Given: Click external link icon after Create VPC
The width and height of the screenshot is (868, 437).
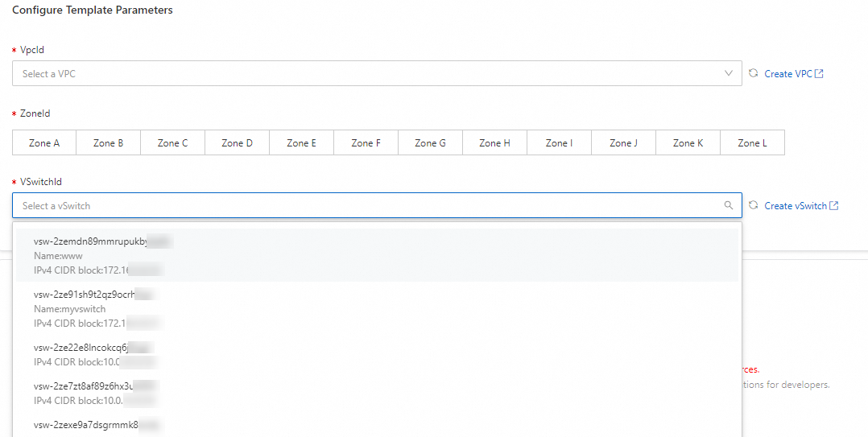Looking at the screenshot, I should (819, 73).
